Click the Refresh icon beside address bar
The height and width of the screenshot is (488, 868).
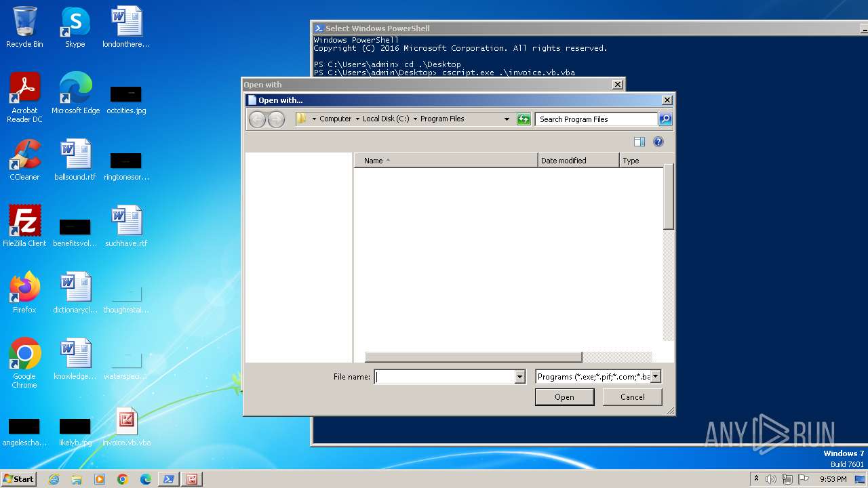coord(524,119)
